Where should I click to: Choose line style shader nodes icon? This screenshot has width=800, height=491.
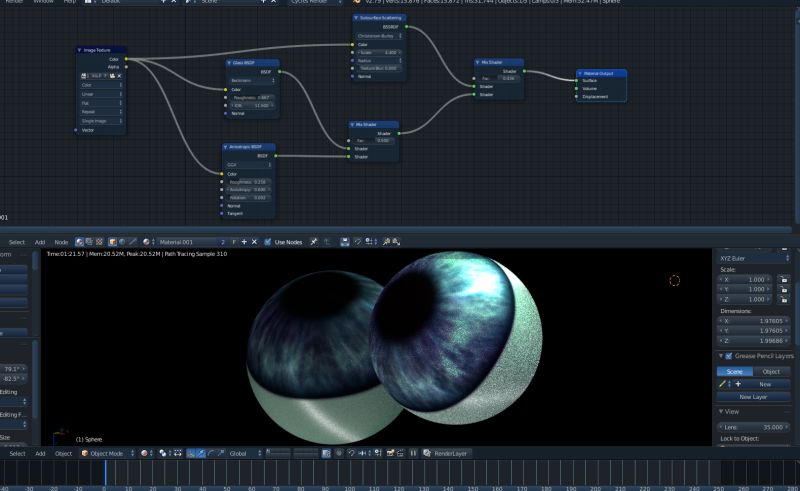point(133,242)
